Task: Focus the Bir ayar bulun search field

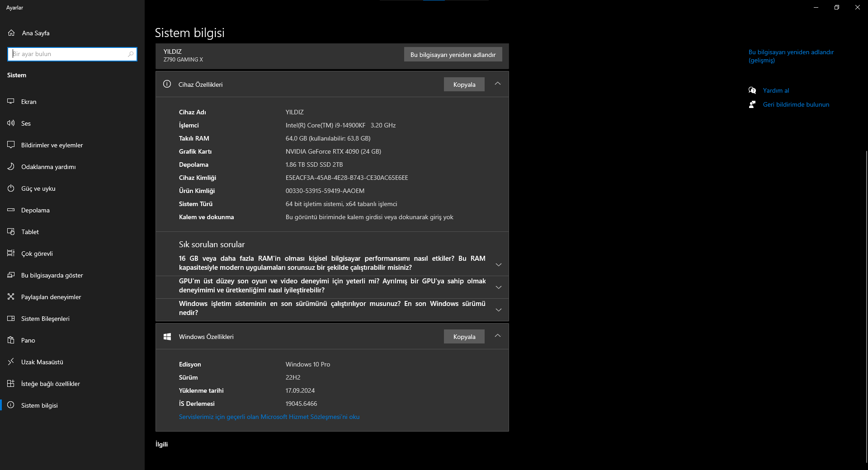Action: (72, 54)
